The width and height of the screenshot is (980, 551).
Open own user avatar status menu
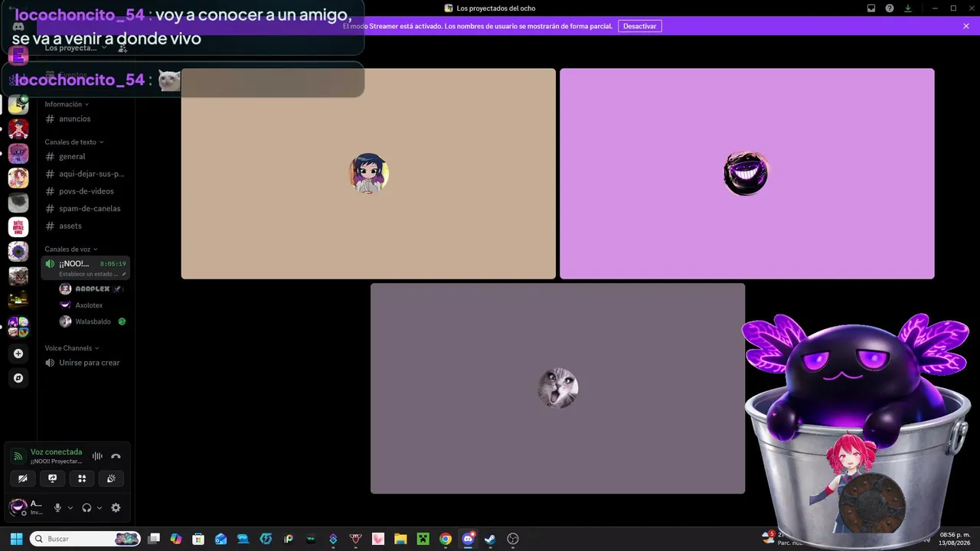(x=18, y=507)
